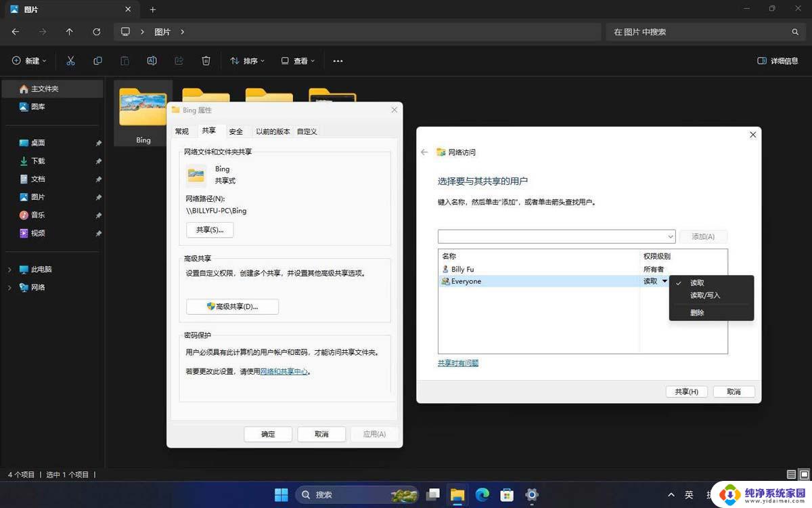Expand 此电脑 in the navigation tree
Screen dimensions: 812x508
[9, 270]
